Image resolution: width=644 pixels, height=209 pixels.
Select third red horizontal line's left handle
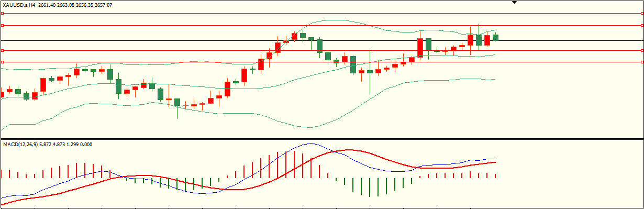(x=2, y=50)
